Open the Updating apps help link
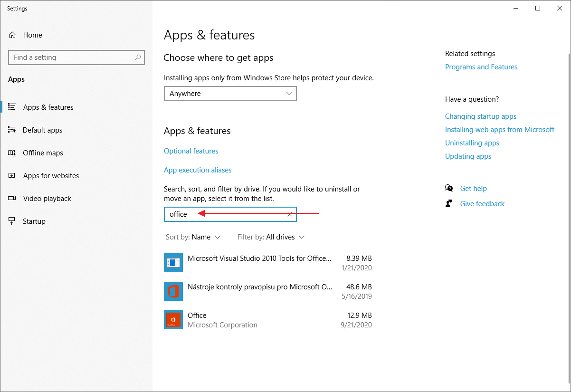571x392 pixels. click(468, 156)
